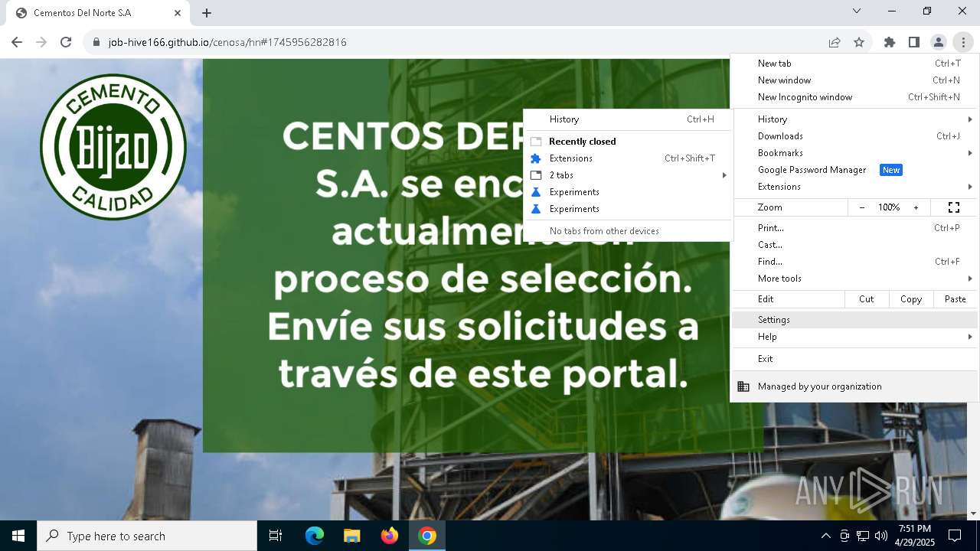980x551 pixels.
Task: Choose New window in Chrome menu
Action: [x=854, y=80]
